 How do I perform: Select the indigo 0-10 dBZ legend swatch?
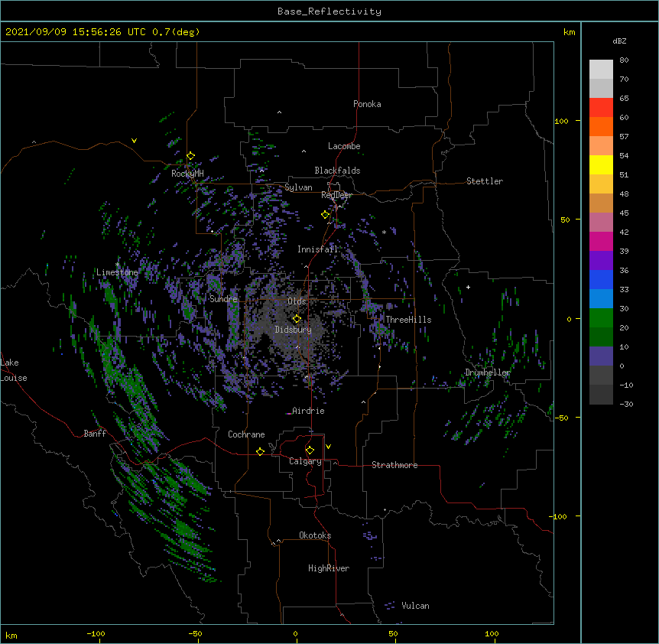pyautogui.click(x=601, y=356)
